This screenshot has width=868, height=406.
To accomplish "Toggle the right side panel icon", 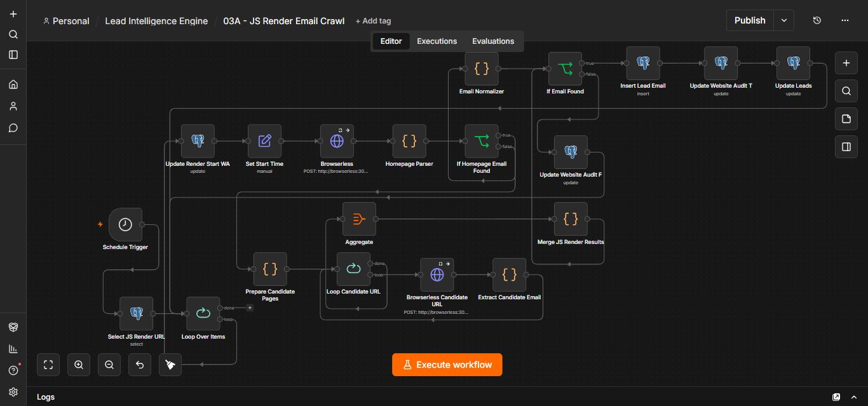I will [846, 147].
